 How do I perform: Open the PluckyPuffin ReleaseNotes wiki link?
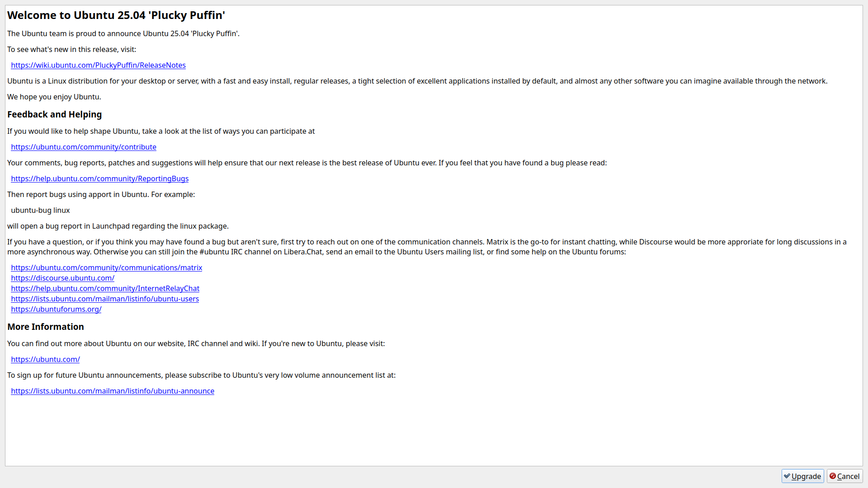tap(98, 65)
